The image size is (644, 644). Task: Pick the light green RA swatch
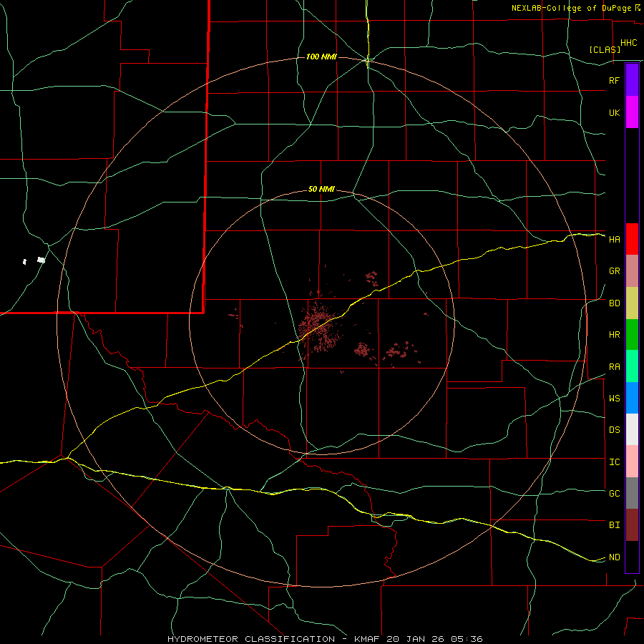click(x=632, y=366)
